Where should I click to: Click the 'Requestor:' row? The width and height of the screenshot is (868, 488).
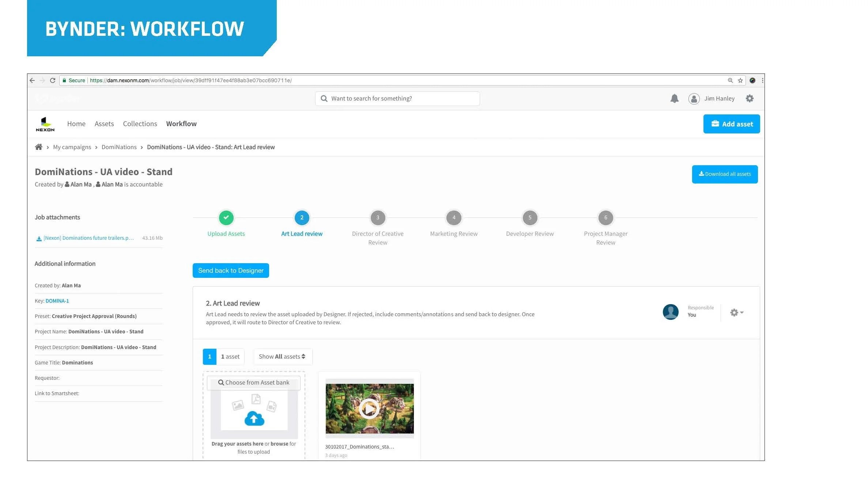[x=98, y=378]
